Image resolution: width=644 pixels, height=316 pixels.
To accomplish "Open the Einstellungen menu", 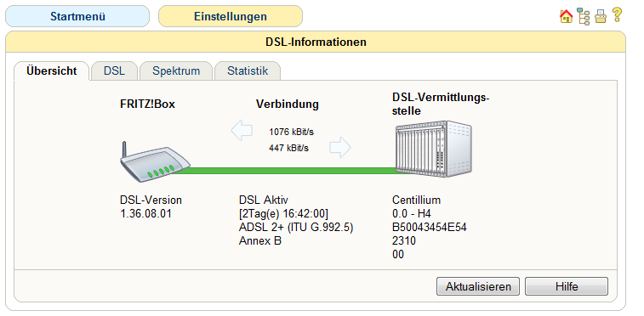I will coord(231,16).
